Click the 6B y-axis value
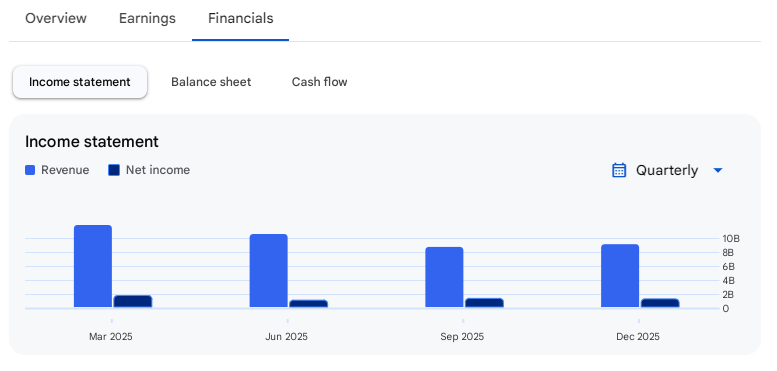Image resolution: width=777 pixels, height=371 pixels. pyautogui.click(x=728, y=266)
